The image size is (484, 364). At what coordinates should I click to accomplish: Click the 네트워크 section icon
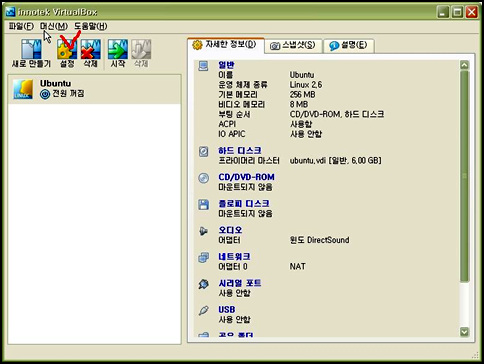tap(203, 257)
